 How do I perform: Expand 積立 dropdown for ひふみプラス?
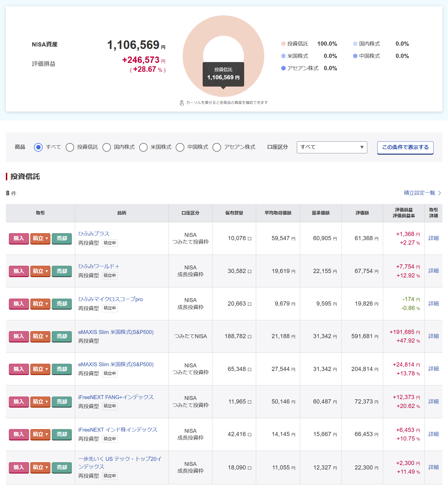[x=40, y=238]
